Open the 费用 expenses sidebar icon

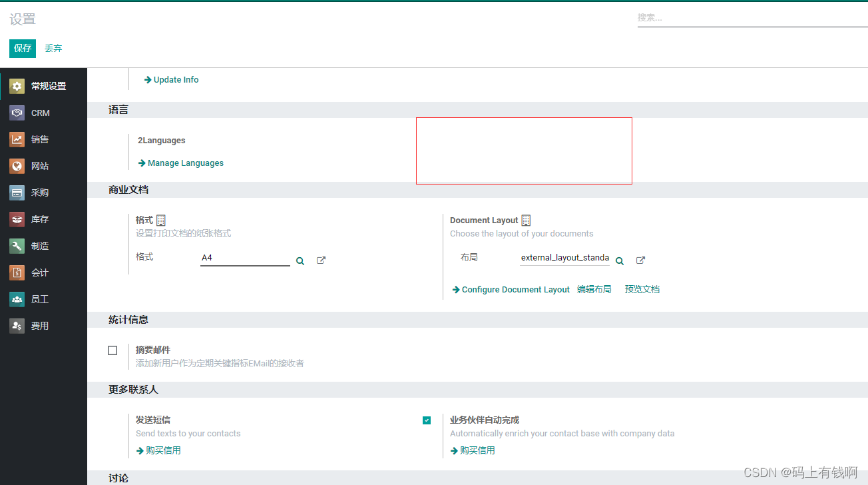coord(16,325)
